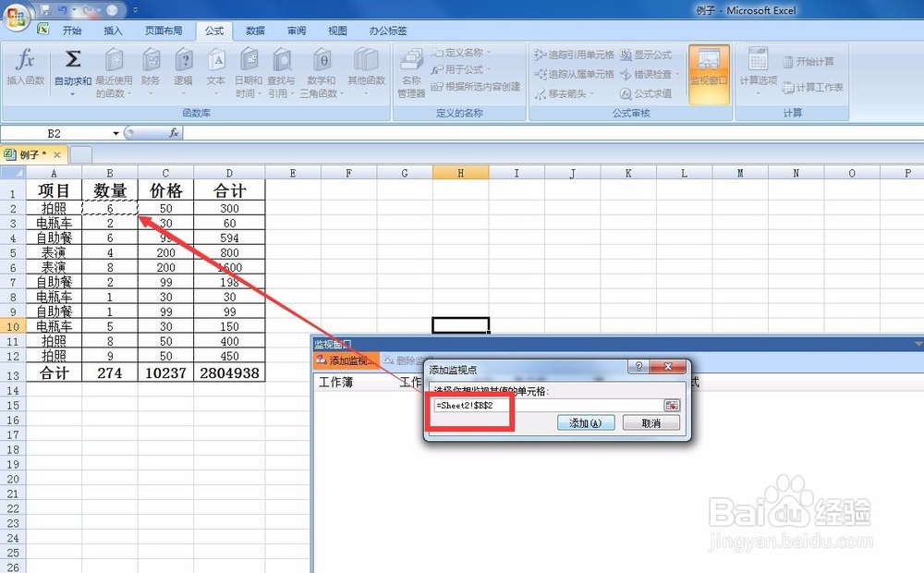Click cell C13 showing 10237
Viewport: 924px width, 573px height.
point(165,373)
